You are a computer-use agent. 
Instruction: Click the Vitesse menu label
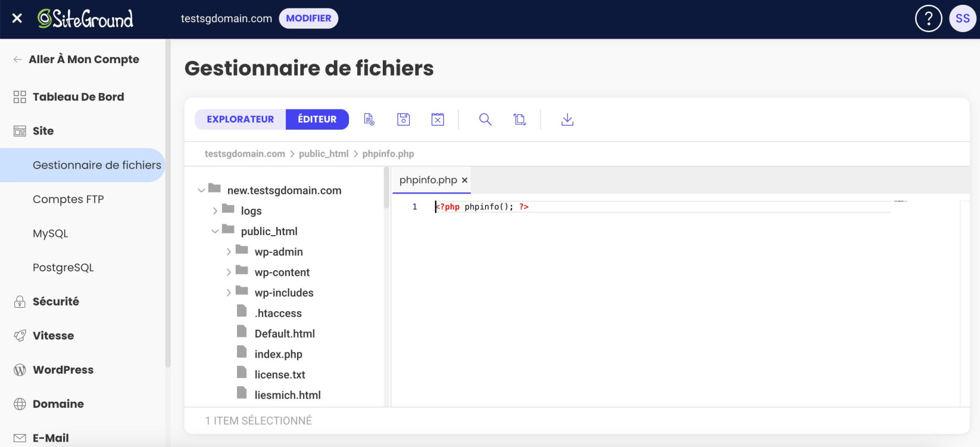click(x=54, y=336)
